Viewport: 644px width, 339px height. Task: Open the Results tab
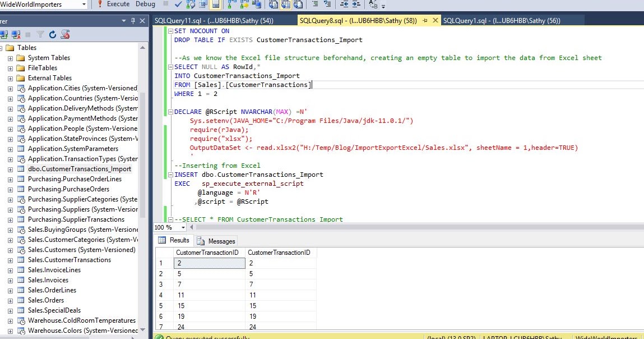174,240
